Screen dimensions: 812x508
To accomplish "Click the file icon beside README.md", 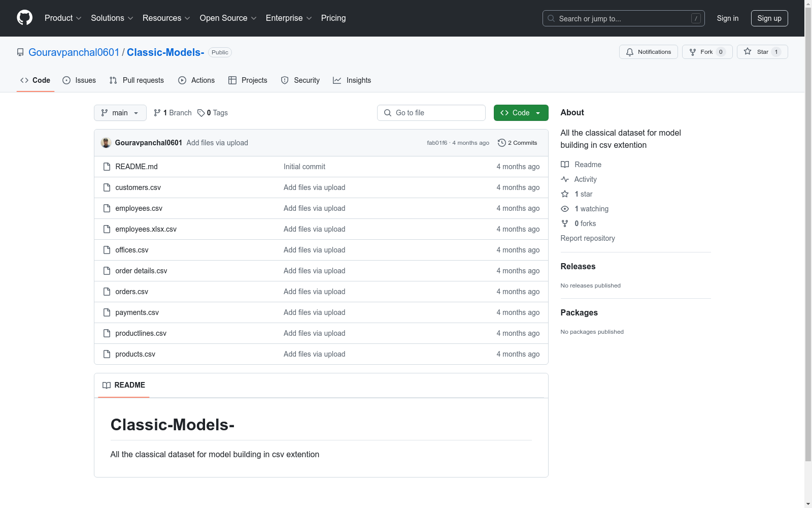I will point(107,167).
